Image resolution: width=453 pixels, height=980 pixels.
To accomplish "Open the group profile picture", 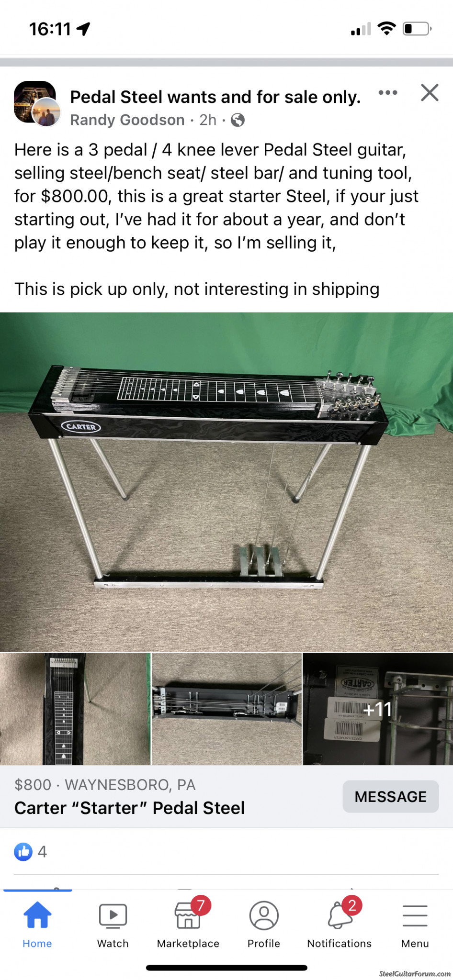I will coord(34,102).
